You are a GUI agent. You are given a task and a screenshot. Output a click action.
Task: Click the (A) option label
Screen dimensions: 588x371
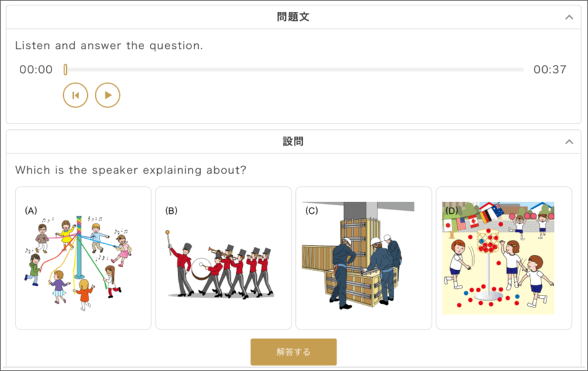pyautogui.click(x=31, y=211)
